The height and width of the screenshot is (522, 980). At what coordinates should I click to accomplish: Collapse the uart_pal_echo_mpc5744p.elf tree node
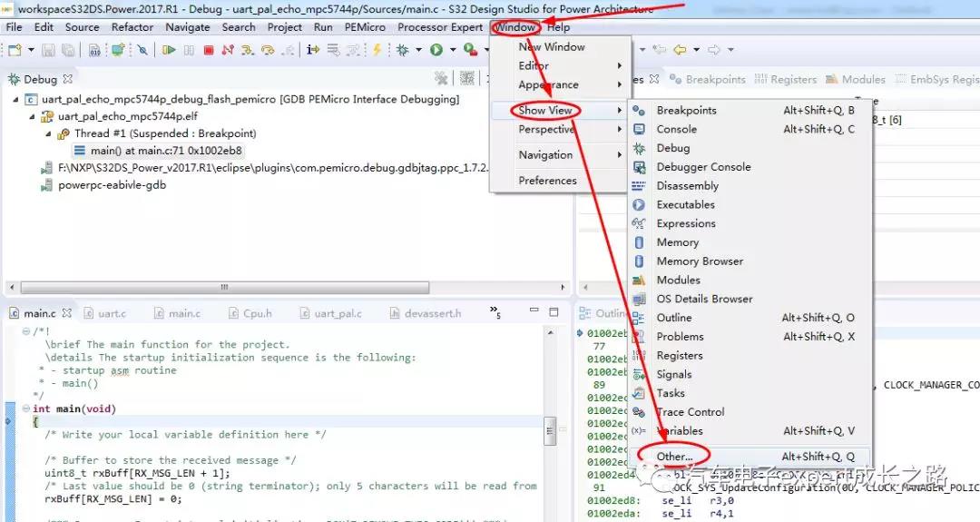[x=34, y=117]
